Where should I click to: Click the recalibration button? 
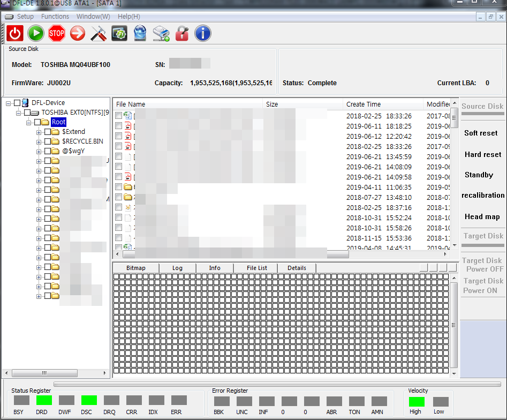[x=483, y=196]
